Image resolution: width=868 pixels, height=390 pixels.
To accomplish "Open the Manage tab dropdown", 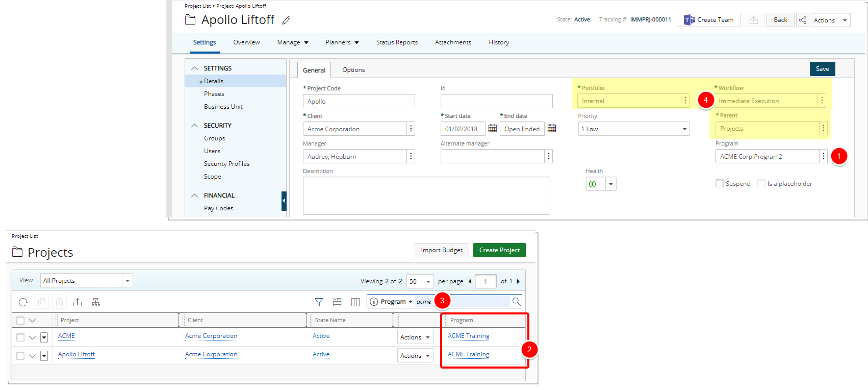I will click(x=293, y=42).
